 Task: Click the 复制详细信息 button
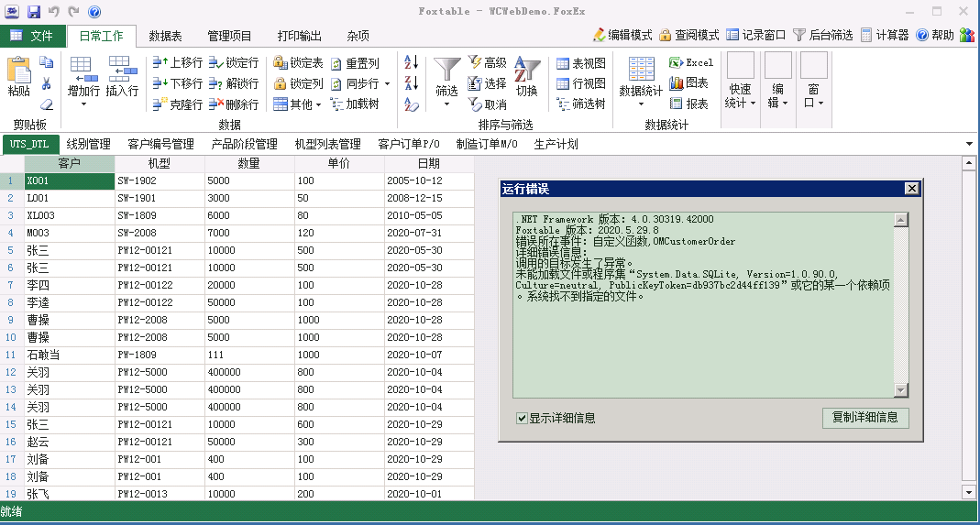tap(864, 418)
